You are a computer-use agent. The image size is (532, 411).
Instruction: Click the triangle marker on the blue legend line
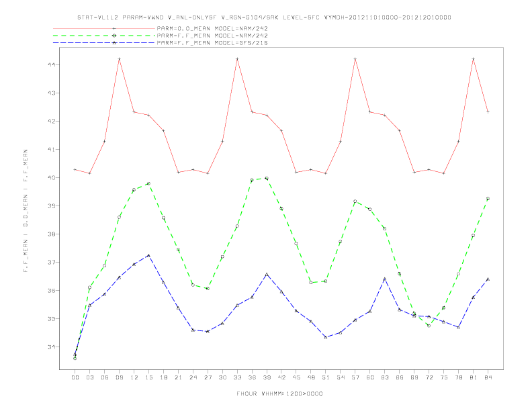pos(114,43)
